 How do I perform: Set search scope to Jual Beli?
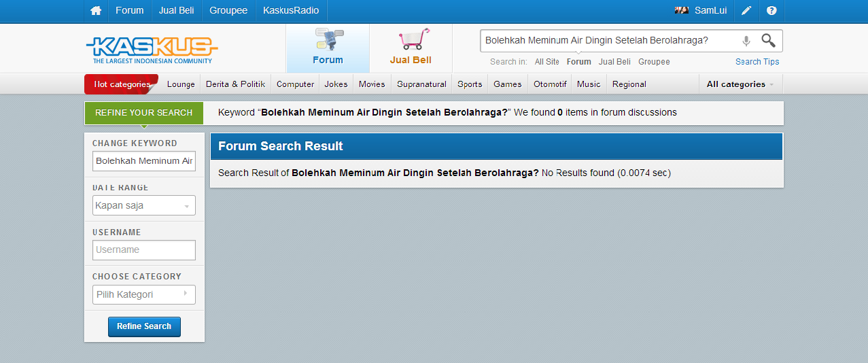(x=614, y=62)
